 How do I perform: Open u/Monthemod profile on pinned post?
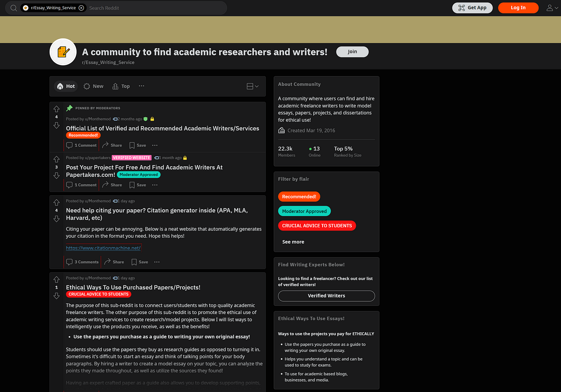(97, 119)
